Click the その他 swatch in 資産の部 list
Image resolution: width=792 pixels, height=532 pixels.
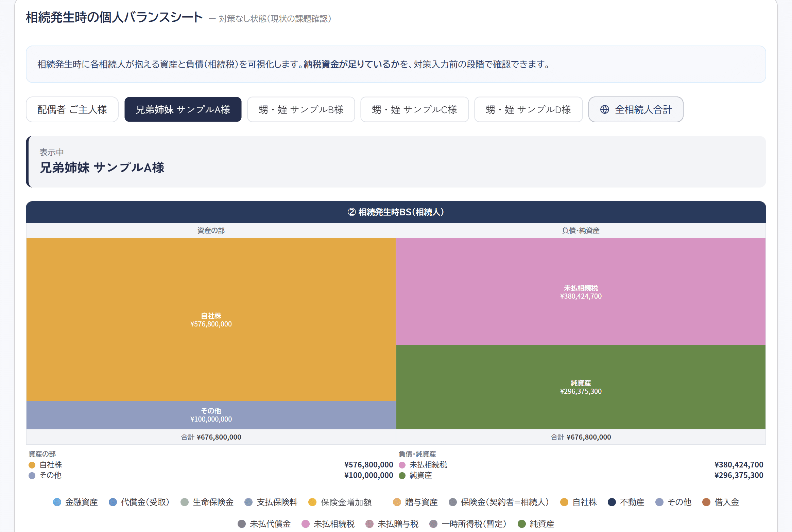(x=32, y=475)
